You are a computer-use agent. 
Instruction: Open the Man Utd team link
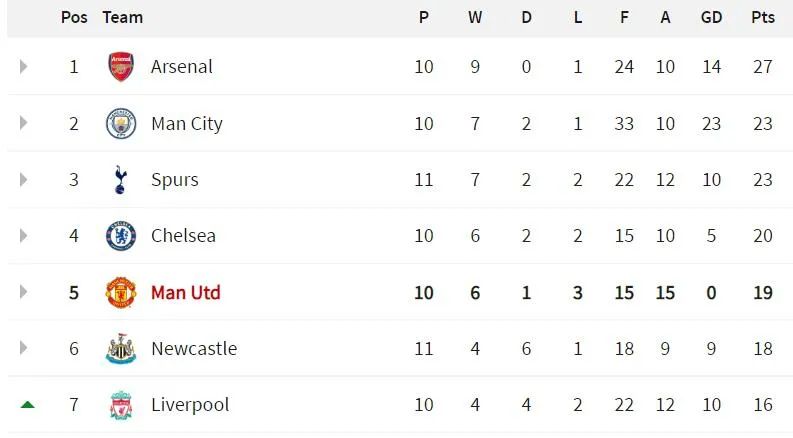pos(186,292)
